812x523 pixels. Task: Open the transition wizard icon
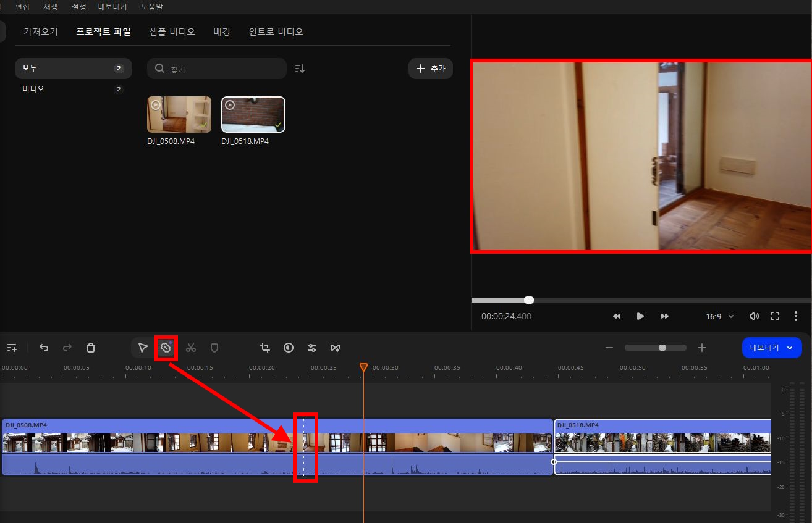click(x=336, y=348)
